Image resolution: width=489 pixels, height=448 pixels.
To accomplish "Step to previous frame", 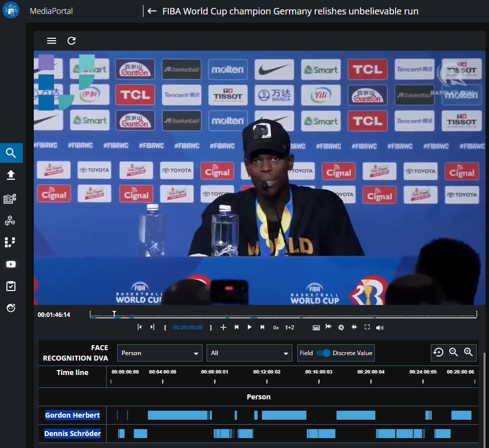I will (237, 327).
